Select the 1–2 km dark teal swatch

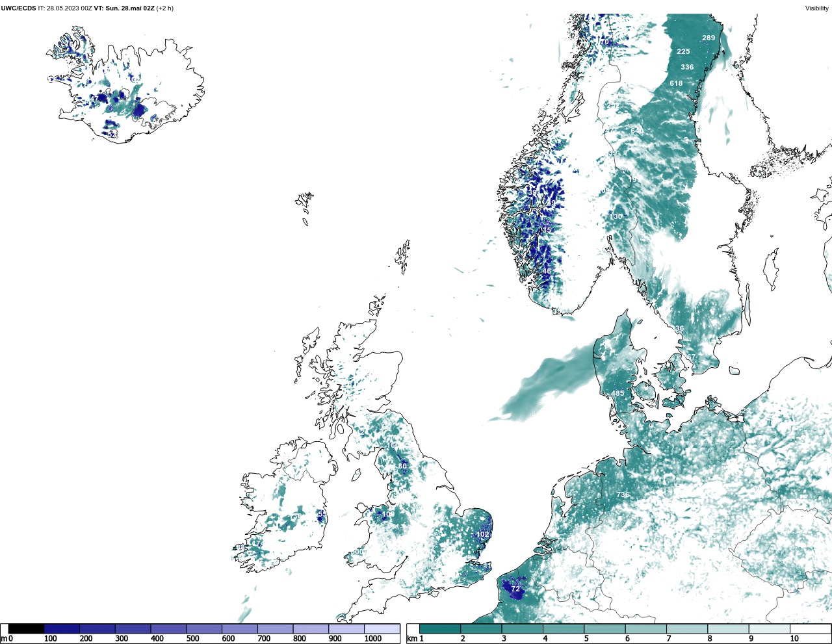coord(440,629)
